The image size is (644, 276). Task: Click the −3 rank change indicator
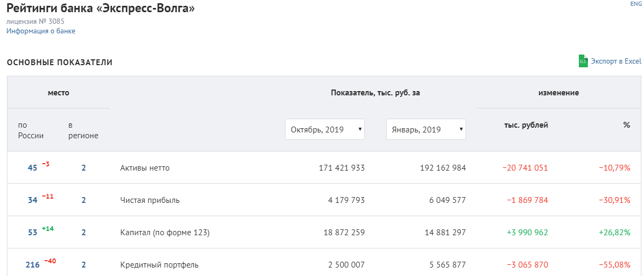coord(46,164)
